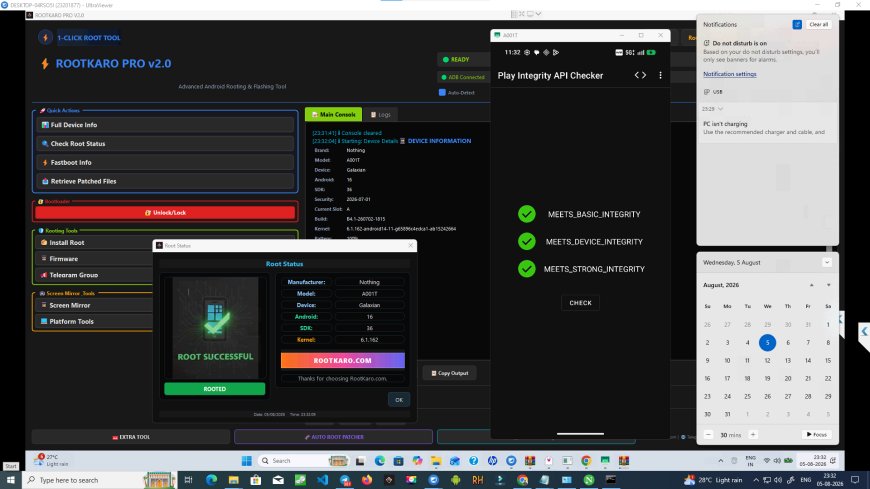This screenshot has height=489, width=870.
Task: Show hidden icons in local system tray
Action: coord(756,480)
